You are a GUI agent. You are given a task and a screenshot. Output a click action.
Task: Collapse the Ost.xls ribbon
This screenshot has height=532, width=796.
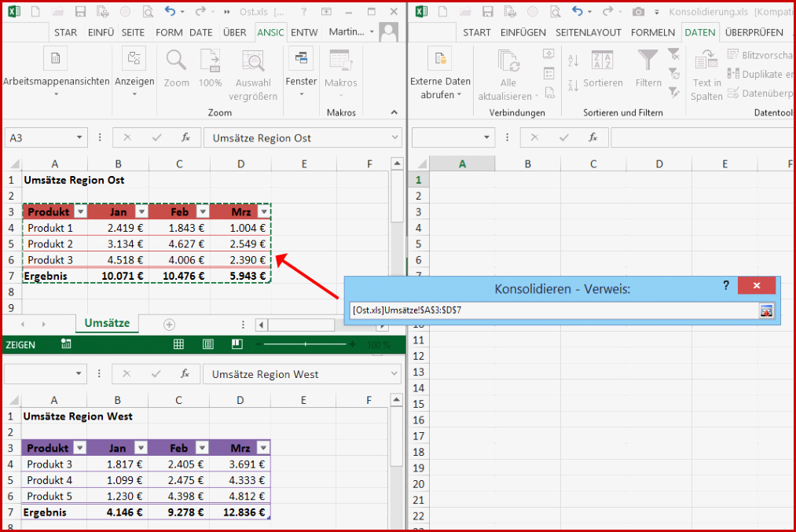[x=394, y=112]
